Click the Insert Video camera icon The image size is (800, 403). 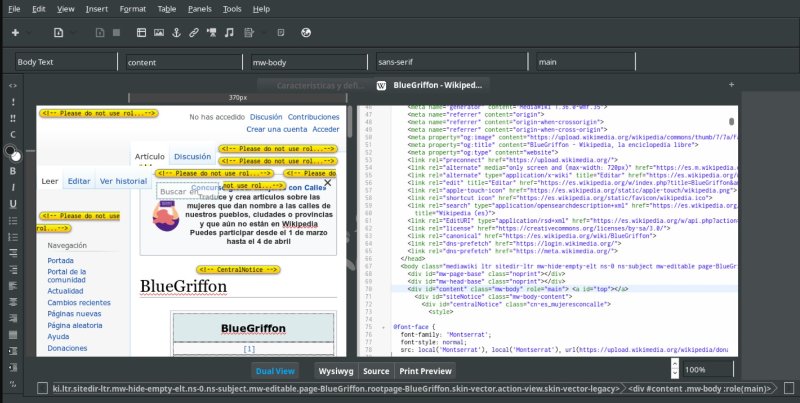212,33
